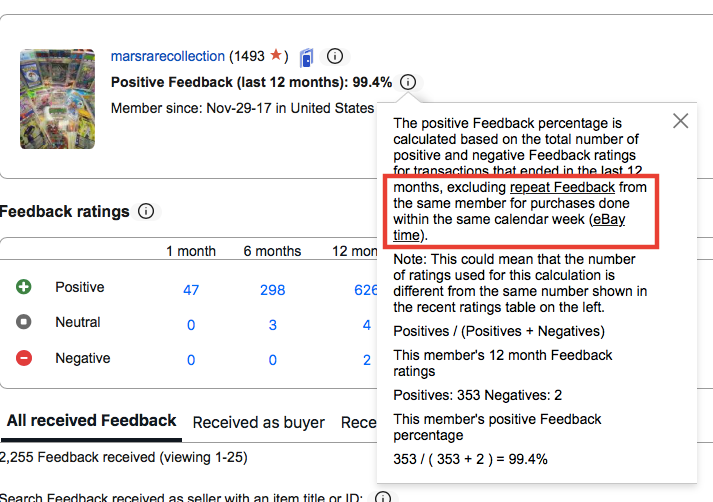Click the info icon by Search Feedback
Screen dimensions: 713x502
pos(383,497)
